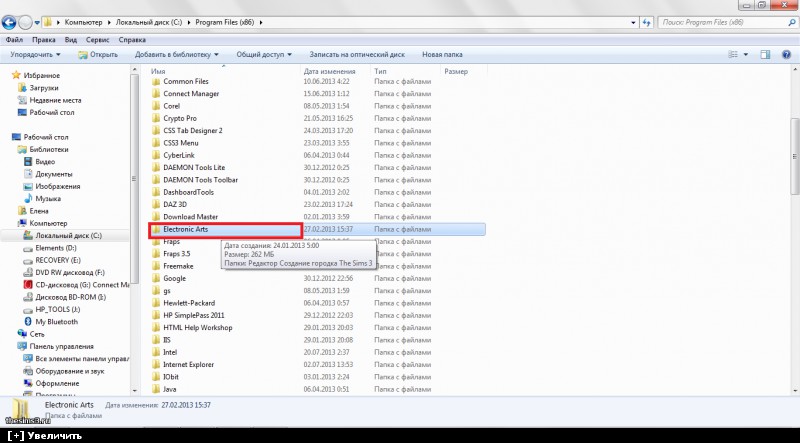
Task: Click the CD-дисковод (G:) Connect icon
Action: pos(29,285)
